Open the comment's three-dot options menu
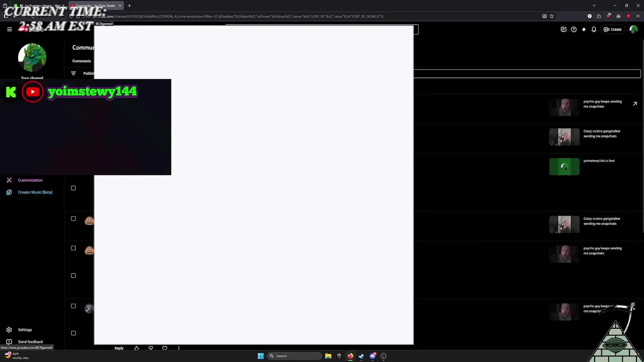 (179, 348)
